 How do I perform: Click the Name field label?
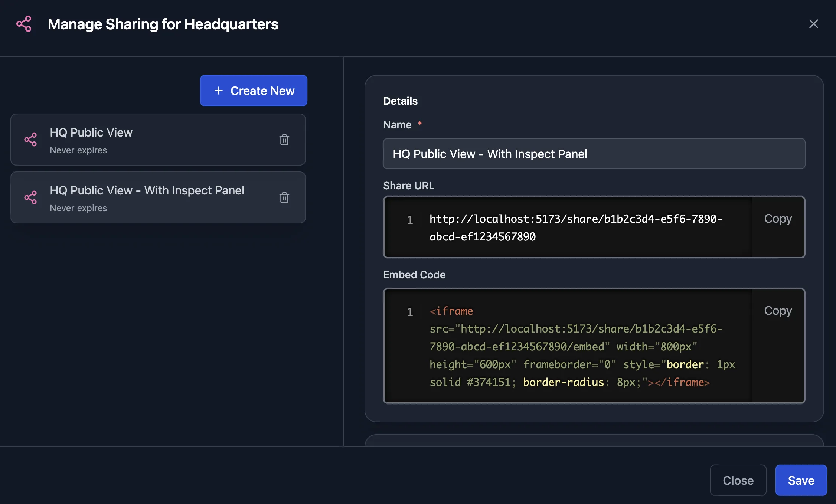[x=397, y=125]
